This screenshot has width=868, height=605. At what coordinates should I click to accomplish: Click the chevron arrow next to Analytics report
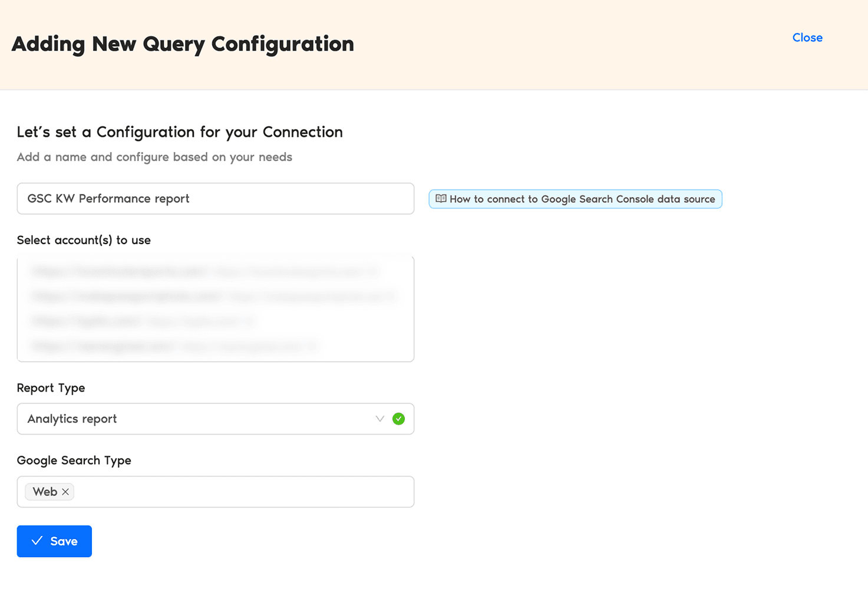tap(379, 419)
